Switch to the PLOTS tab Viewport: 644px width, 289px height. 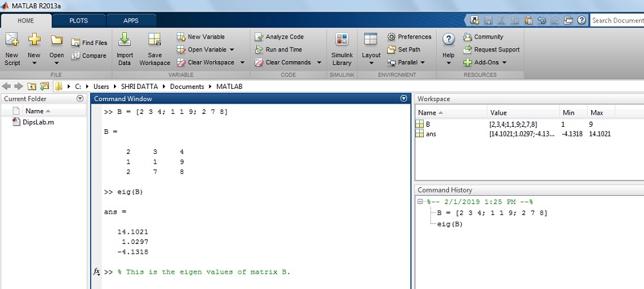tap(79, 21)
